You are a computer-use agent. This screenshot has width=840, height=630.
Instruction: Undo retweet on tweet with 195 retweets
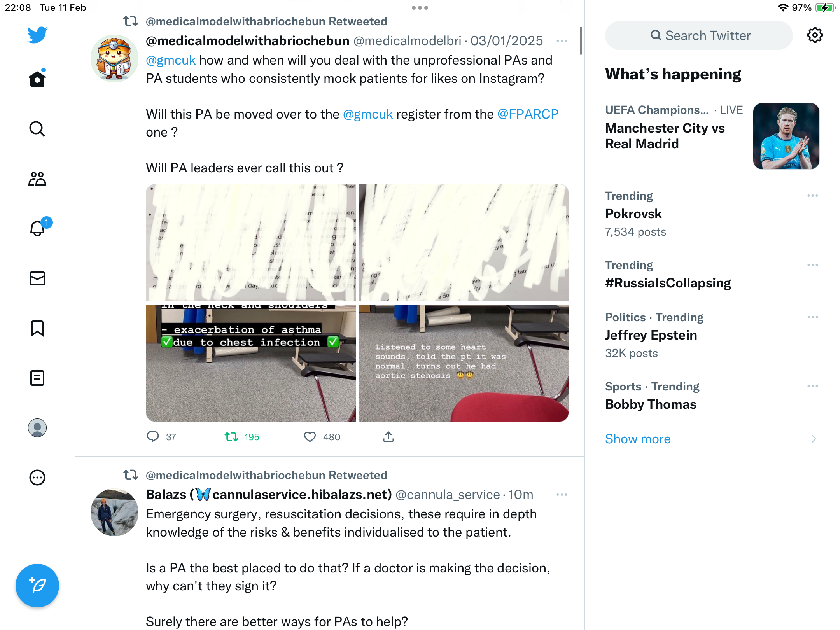(231, 437)
